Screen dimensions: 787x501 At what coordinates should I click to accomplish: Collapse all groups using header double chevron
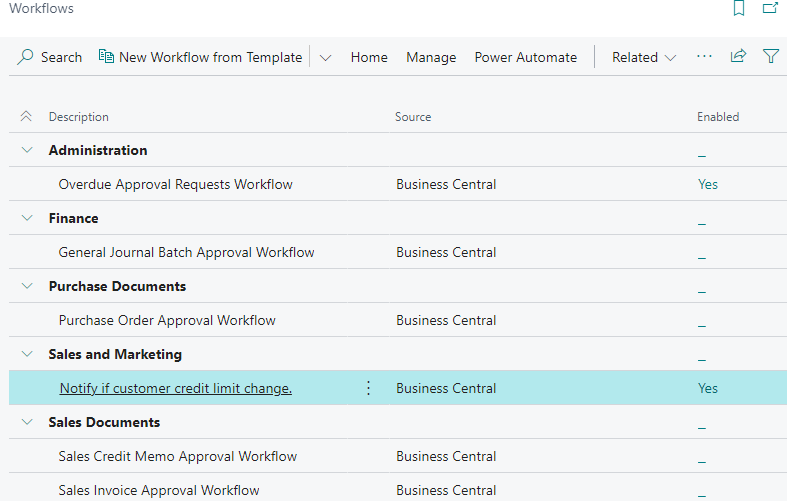pos(26,117)
